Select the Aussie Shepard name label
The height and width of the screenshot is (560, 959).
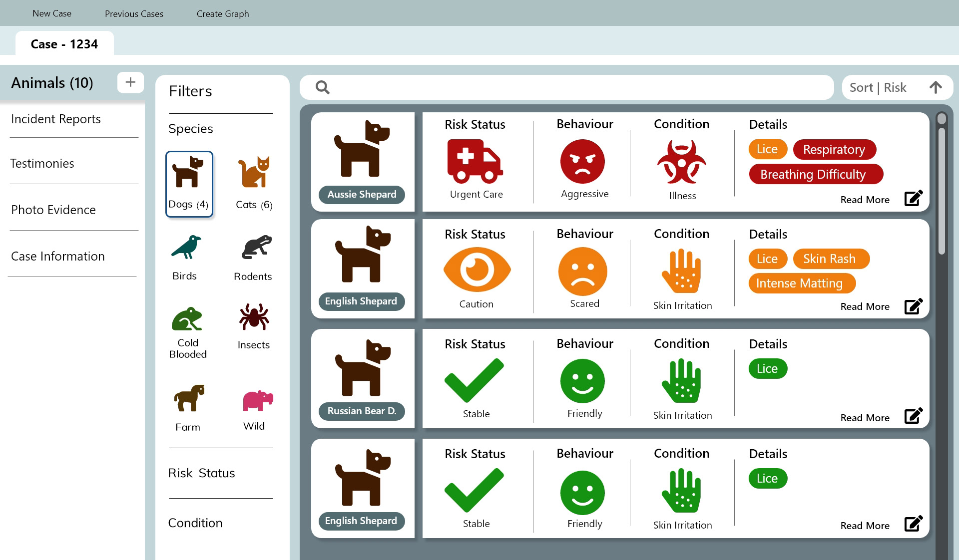(362, 194)
